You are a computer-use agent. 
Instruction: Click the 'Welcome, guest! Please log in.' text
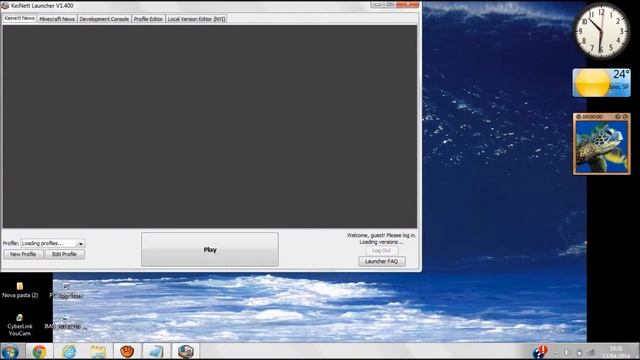pyautogui.click(x=381, y=236)
